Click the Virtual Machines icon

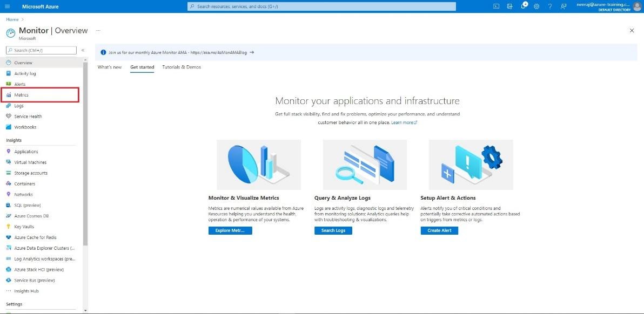point(9,162)
